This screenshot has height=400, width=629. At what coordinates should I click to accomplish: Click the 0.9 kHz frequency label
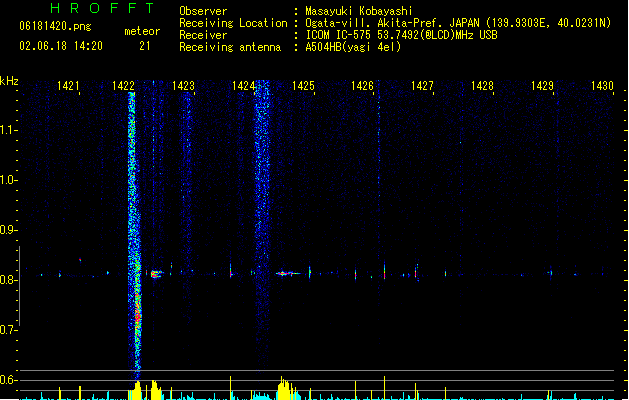click(x=8, y=230)
